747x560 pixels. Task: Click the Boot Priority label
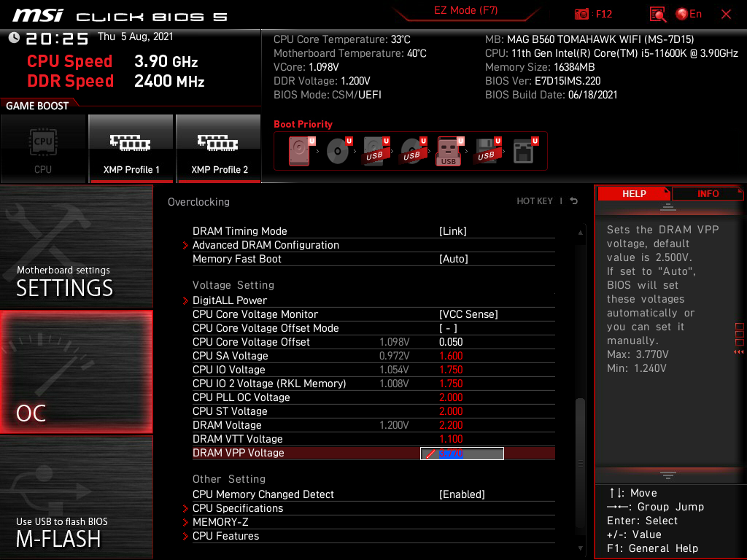pyautogui.click(x=303, y=124)
